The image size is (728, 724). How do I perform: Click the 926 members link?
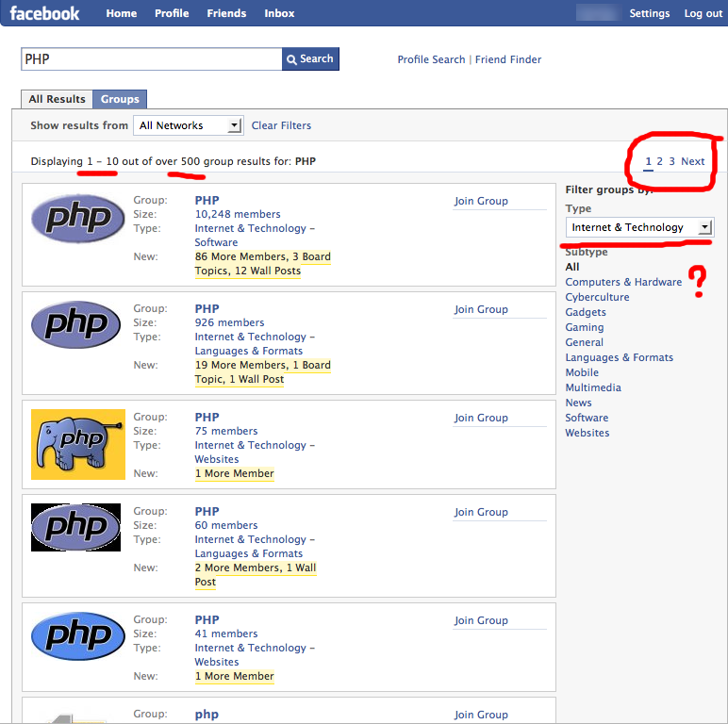pyautogui.click(x=229, y=322)
